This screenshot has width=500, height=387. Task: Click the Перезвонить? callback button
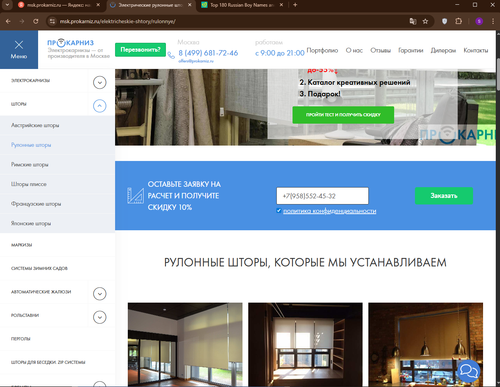[140, 50]
